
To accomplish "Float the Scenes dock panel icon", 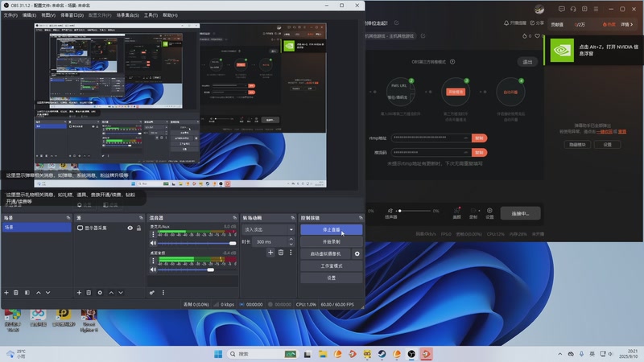I will pos(68,217).
